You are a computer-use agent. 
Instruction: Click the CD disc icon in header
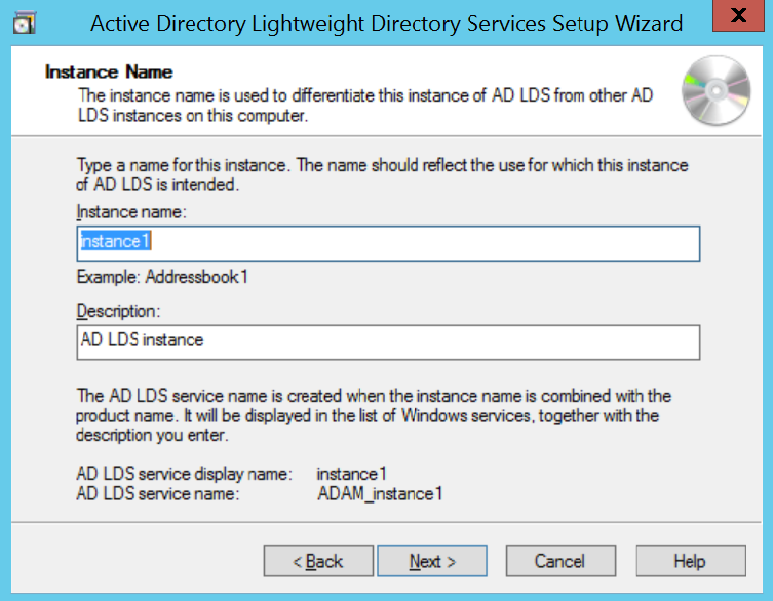tap(715, 90)
